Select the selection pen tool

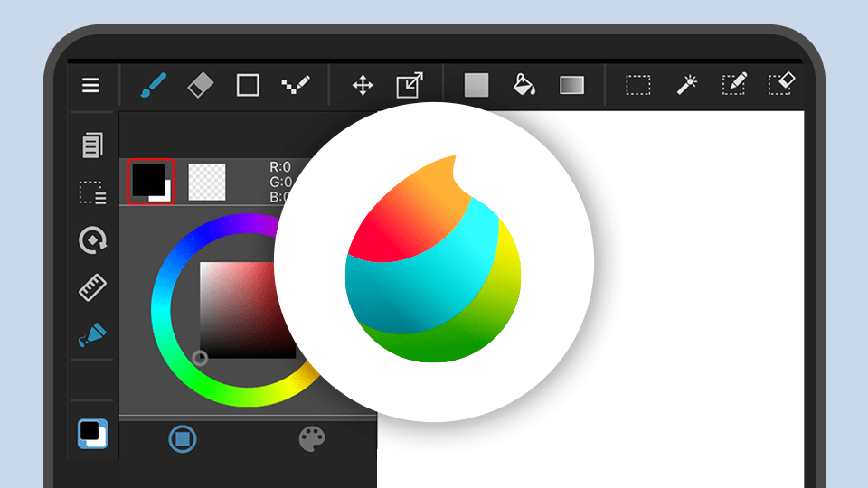[x=733, y=86]
